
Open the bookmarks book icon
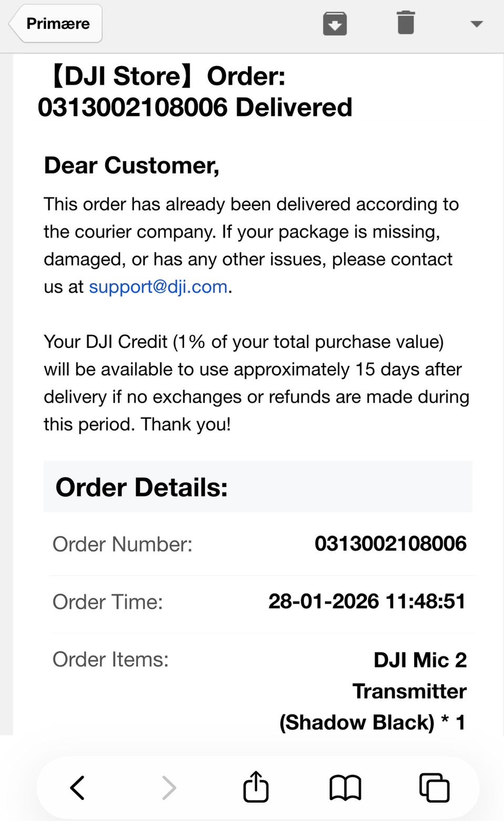[345, 787]
